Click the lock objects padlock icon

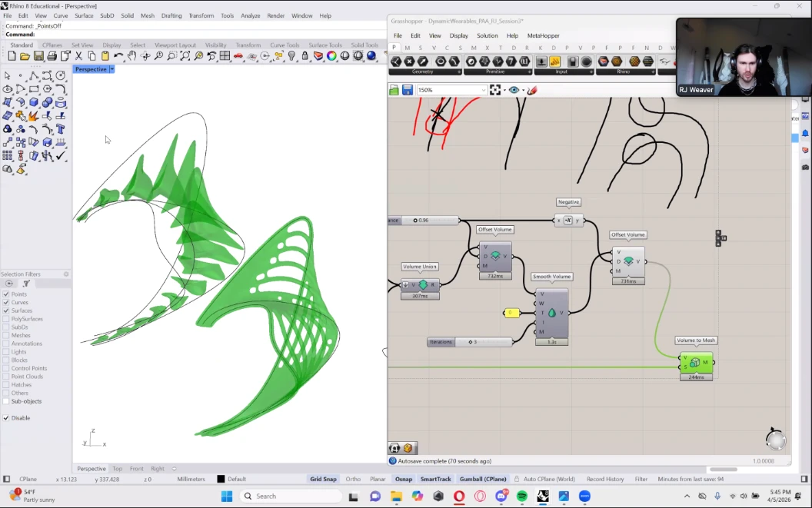pos(305,56)
